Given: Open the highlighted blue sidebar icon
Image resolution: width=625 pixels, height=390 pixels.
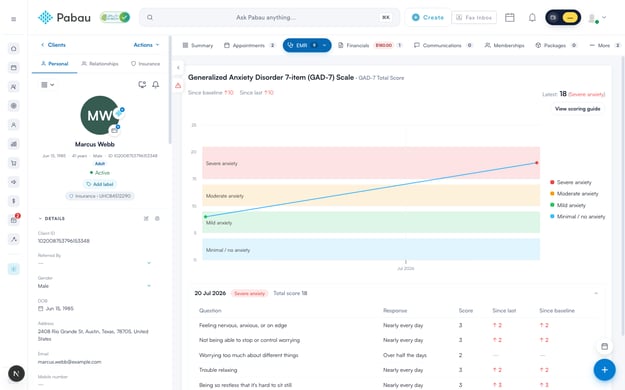Looking at the screenshot, I should tap(14, 269).
